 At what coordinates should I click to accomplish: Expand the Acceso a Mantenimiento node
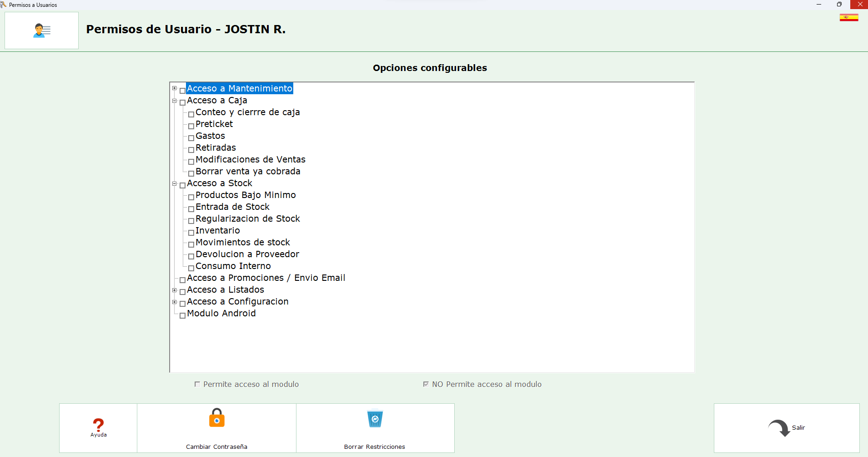tap(174, 88)
